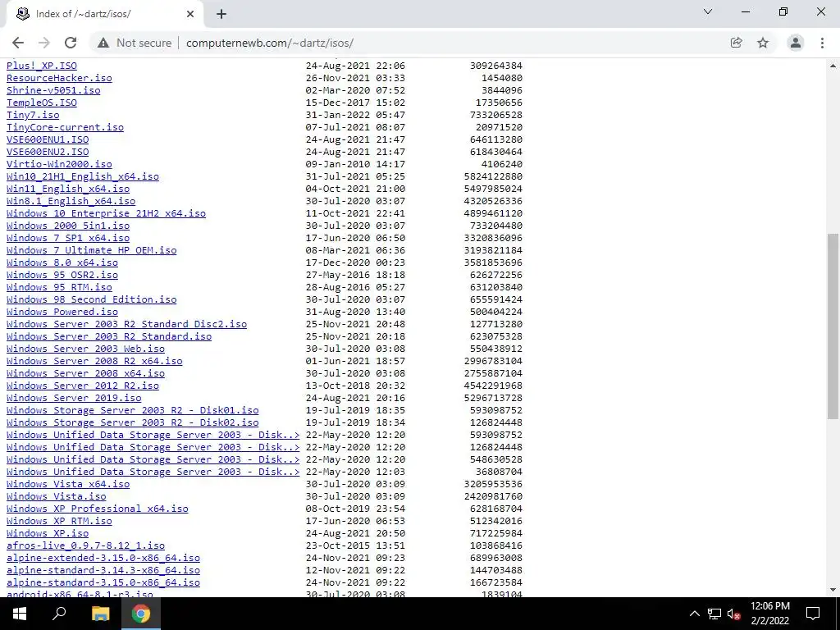Screen dimensions: 840x630
Task: Click the Not secure warning triangle icon
Action: point(103,43)
